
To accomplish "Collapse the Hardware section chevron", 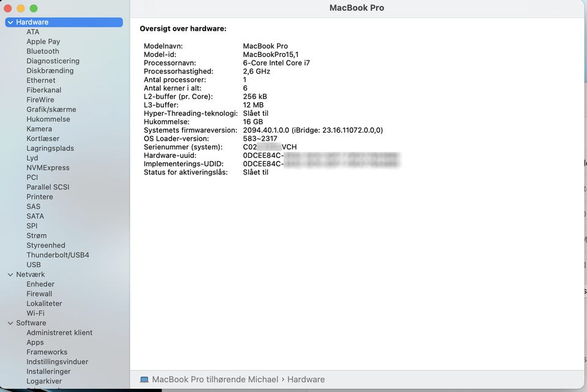I will (x=10, y=23).
